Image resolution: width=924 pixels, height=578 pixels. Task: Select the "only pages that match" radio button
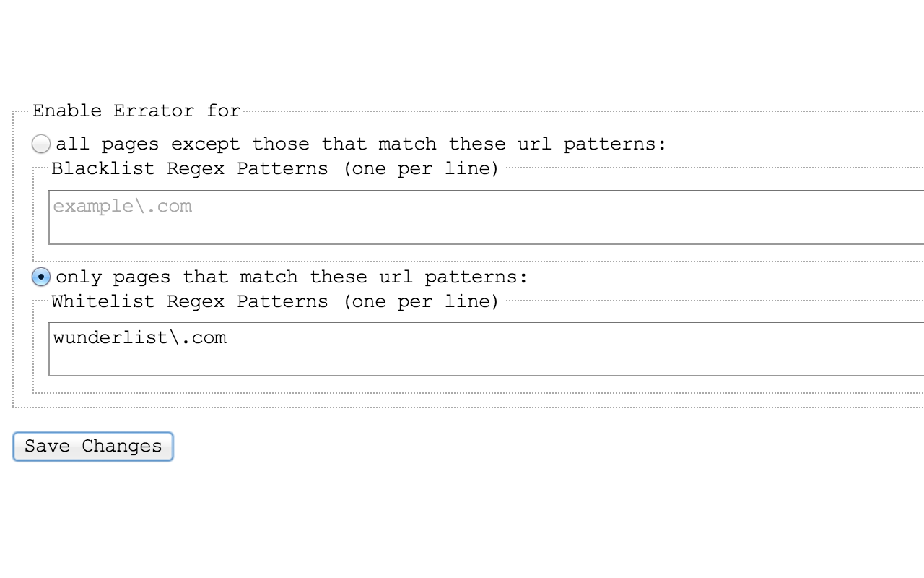click(41, 277)
